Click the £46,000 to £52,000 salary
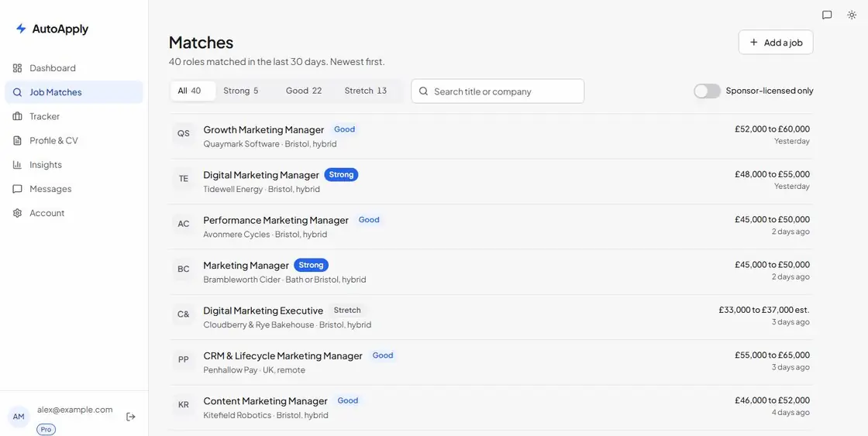 pyautogui.click(x=772, y=400)
